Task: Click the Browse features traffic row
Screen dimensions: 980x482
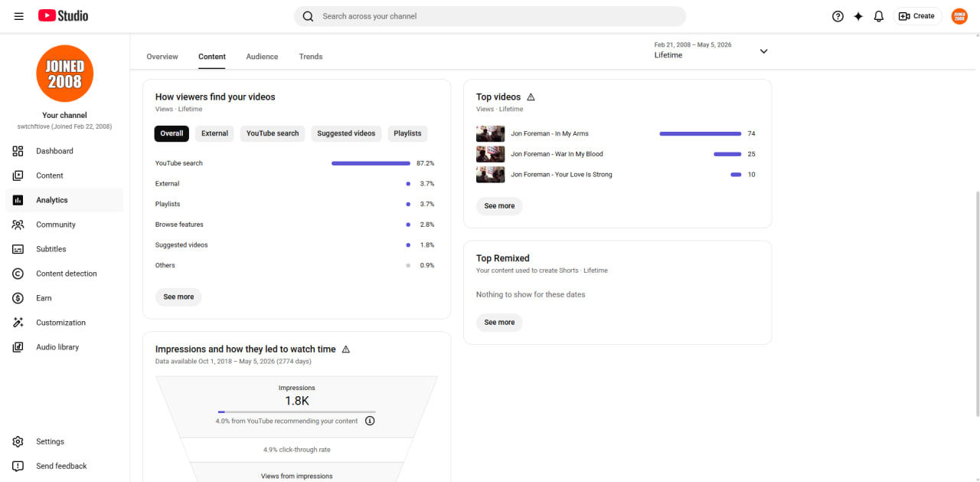Action: [295, 225]
